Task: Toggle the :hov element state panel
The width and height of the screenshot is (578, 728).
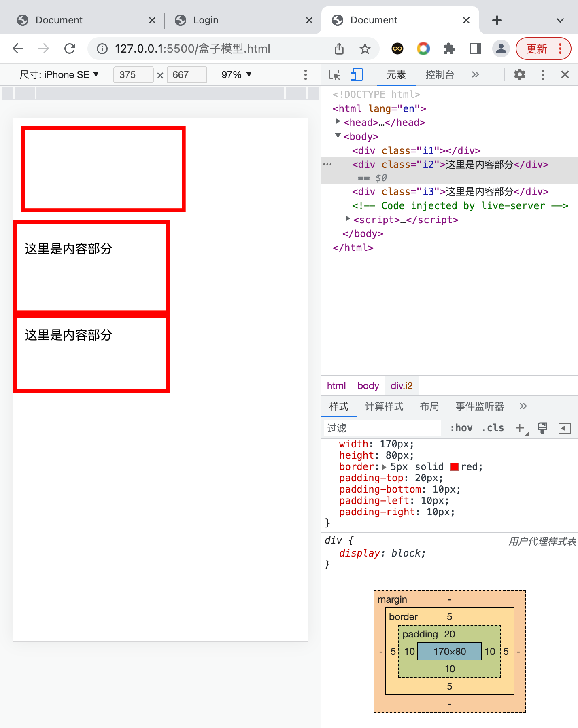Action: coord(461,428)
